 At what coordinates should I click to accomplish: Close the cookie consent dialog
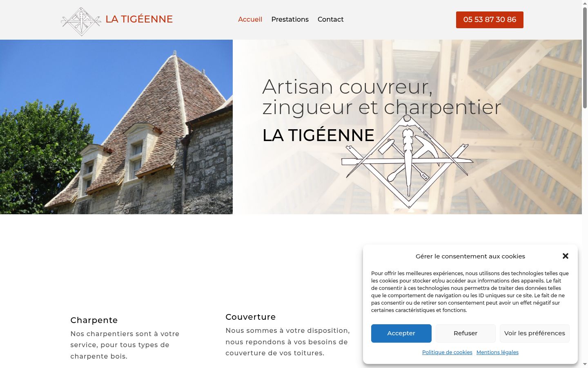pyautogui.click(x=566, y=256)
